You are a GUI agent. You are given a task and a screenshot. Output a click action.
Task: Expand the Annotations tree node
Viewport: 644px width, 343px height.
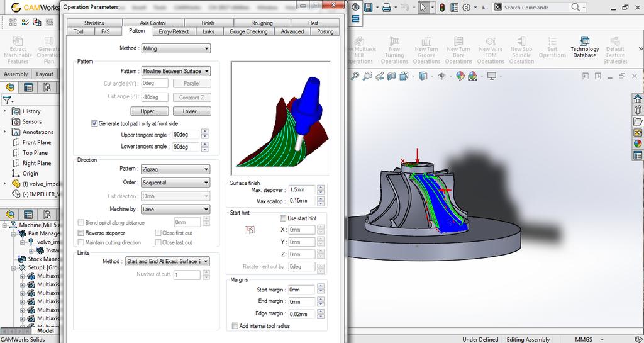click(4, 132)
